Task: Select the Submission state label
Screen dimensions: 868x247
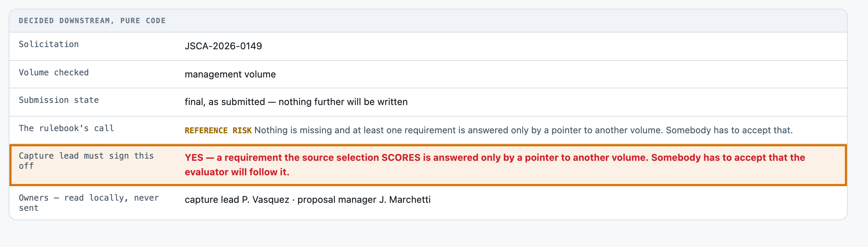Action: tap(59, 100)
